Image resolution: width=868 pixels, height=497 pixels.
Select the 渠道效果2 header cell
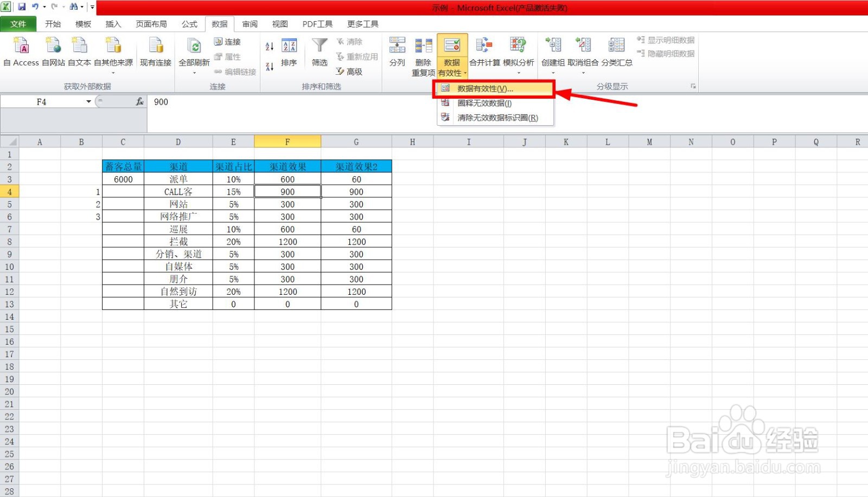coord(356,167)
